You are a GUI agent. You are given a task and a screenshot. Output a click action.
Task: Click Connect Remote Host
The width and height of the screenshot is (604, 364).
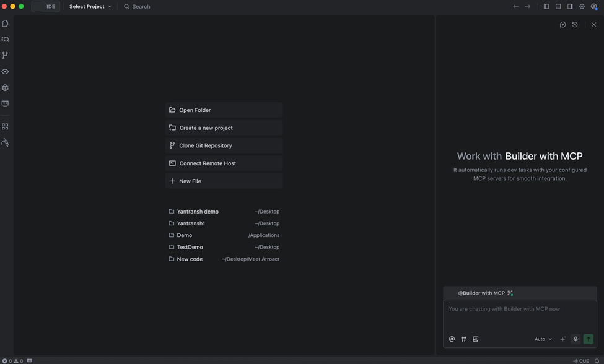tap(224, 163)
